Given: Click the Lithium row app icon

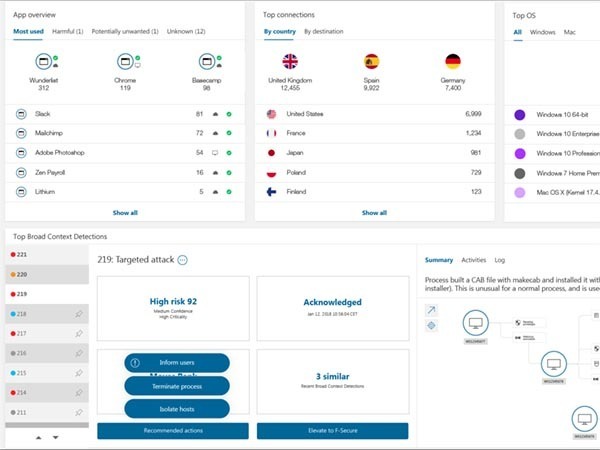Looking at the screenshot, I should 21,192.
